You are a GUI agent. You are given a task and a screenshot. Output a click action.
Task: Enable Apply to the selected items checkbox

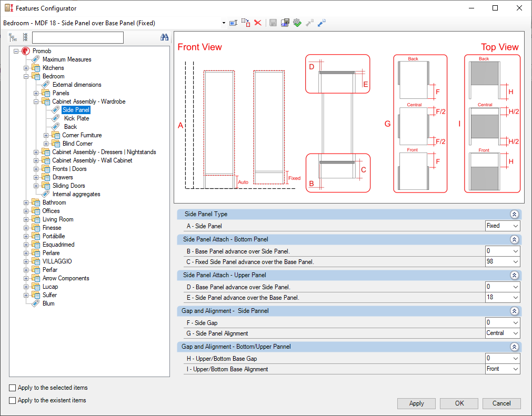tap(13, 388)
